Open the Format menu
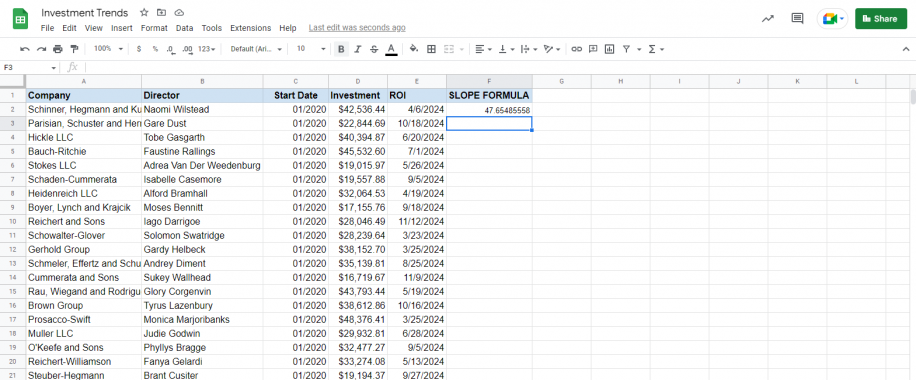 pos(154,27)
